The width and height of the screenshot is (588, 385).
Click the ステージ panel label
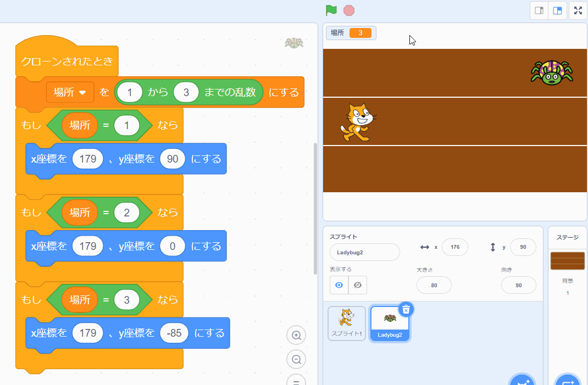click(x=567, y=237)
